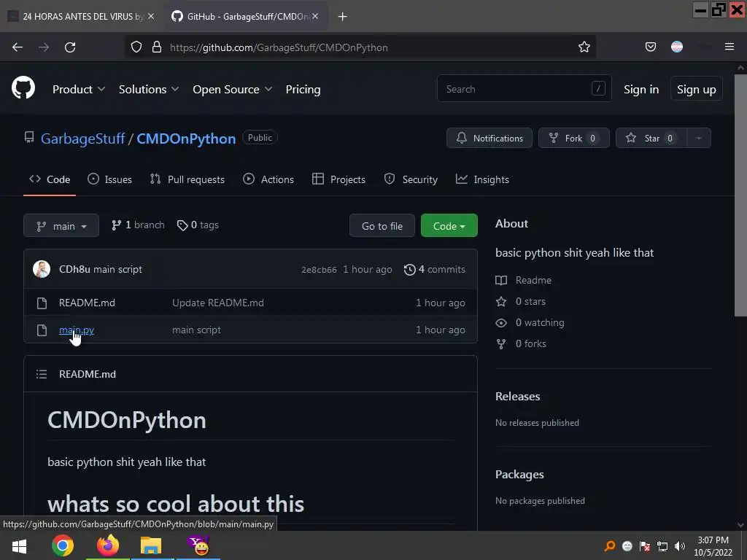Click the orange magnifier tray icon
The height and width of the screenshot is (560, 747).
point(610,546)
